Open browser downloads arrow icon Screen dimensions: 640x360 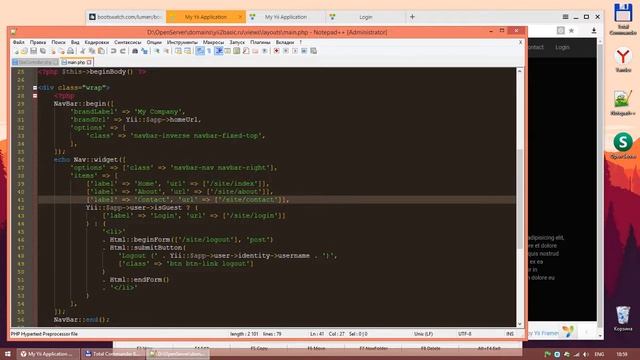point(594,31)
